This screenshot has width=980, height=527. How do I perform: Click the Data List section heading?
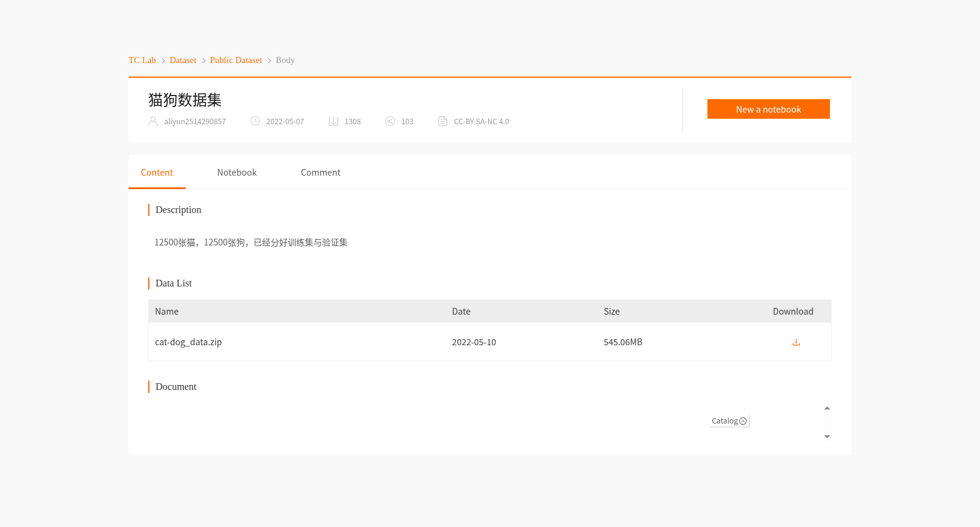pos(173,283)
